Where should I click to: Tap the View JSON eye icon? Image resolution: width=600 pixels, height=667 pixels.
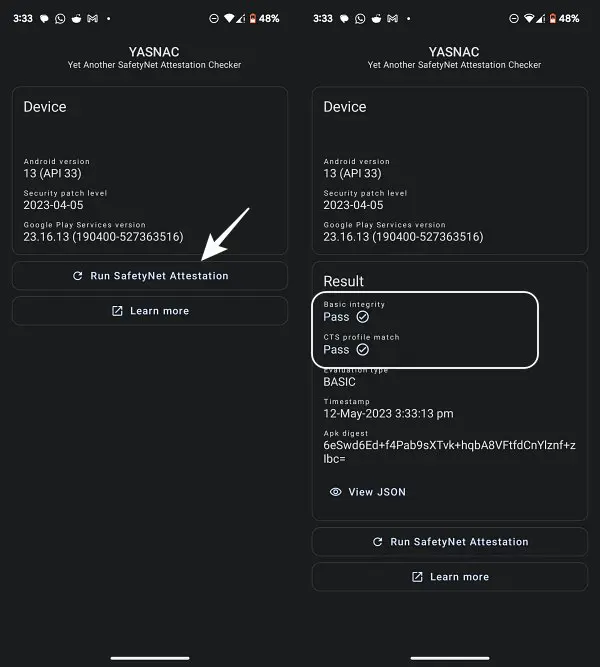coord(336,492)
